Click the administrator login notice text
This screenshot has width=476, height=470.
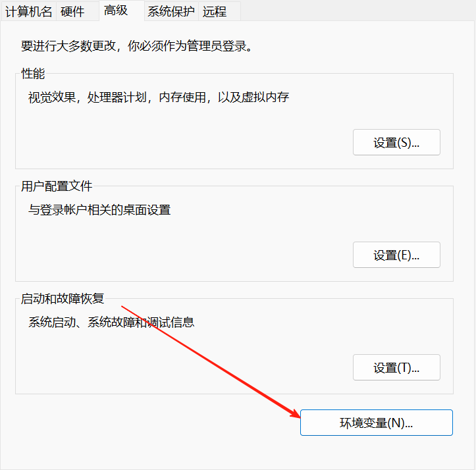(x=136, y=46)
